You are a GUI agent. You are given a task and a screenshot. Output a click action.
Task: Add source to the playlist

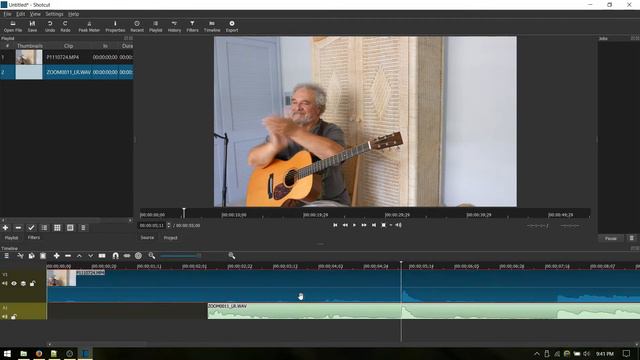(x=5, y=228)
